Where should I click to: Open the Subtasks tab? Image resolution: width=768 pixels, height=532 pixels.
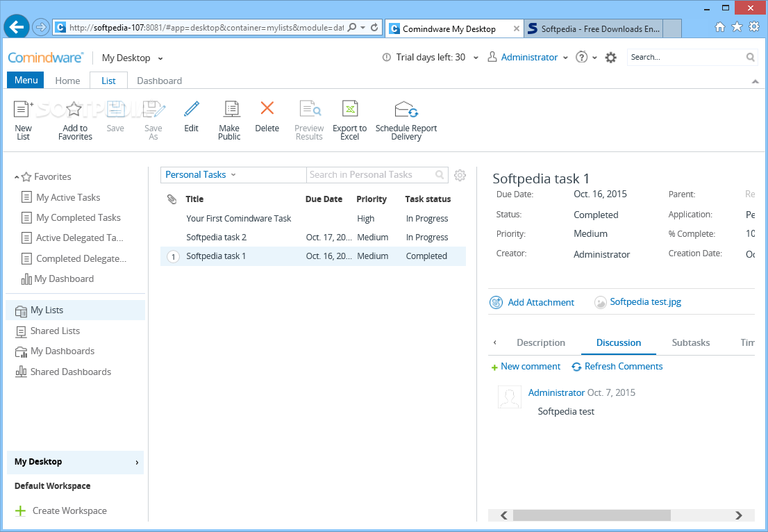pos(691,343)
